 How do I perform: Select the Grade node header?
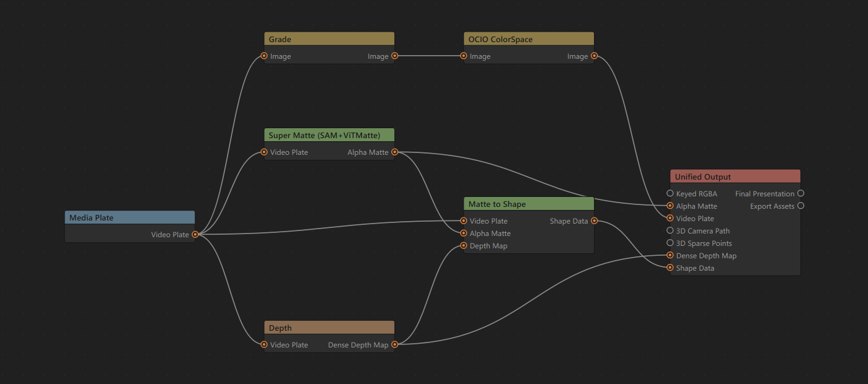(x=329, y=39)
